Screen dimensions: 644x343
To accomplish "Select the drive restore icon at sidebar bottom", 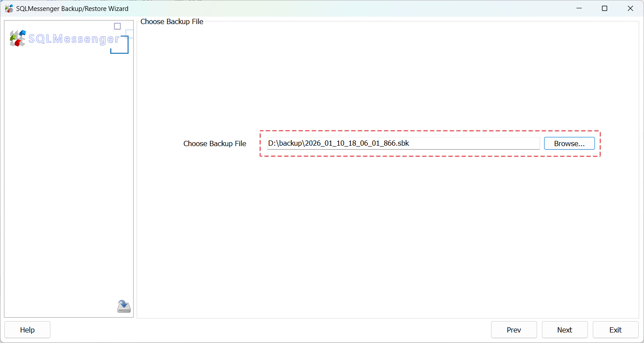I will point(123,306).
